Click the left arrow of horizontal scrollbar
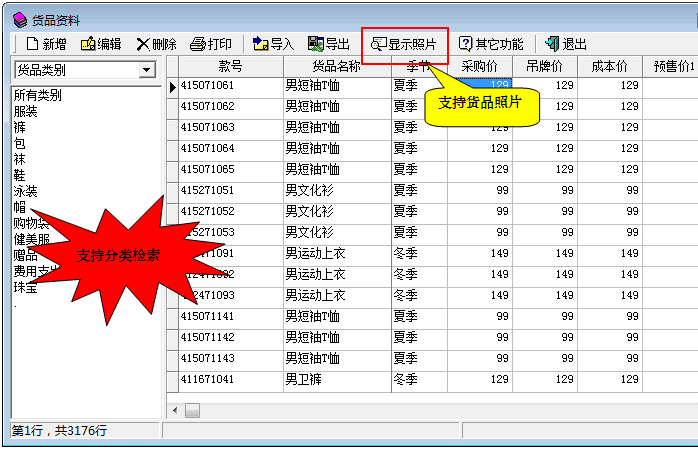Screen dimensions: 698x450 [175, 410]
